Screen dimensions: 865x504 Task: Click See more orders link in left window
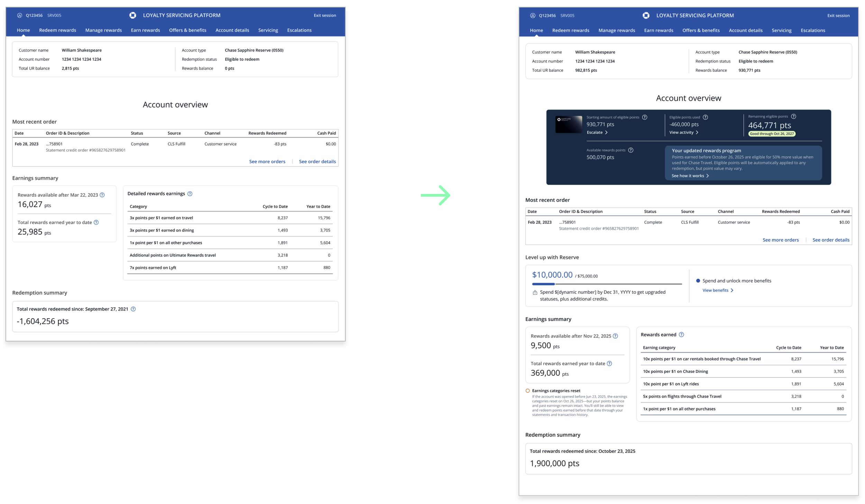coord(267,162)
